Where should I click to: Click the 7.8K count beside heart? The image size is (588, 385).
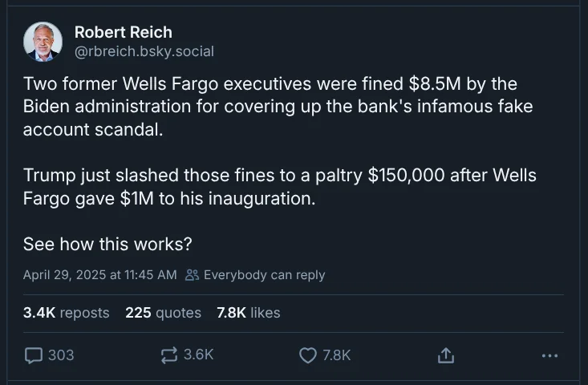coord(337,355)
